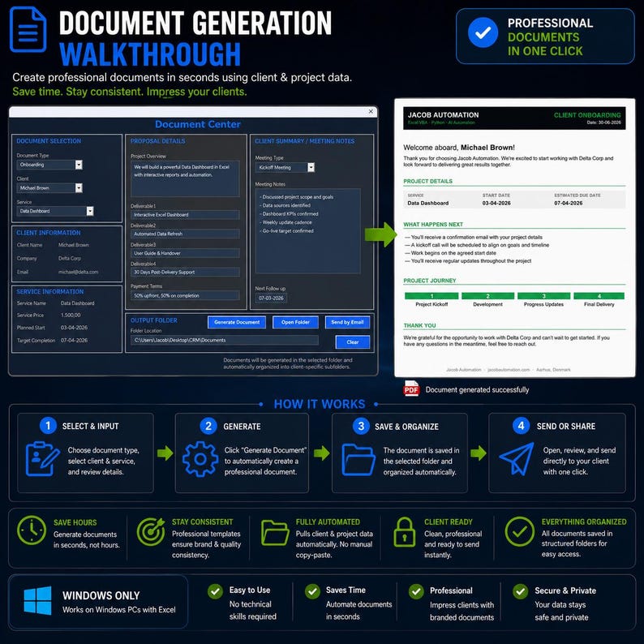Click the Windows logo icon

[x=38, y=600]
